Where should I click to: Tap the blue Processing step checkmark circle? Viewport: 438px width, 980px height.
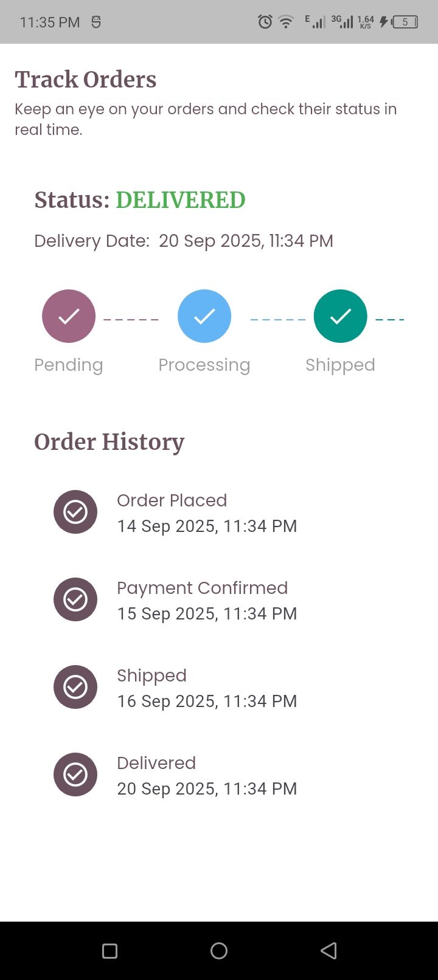click(204, 316)
